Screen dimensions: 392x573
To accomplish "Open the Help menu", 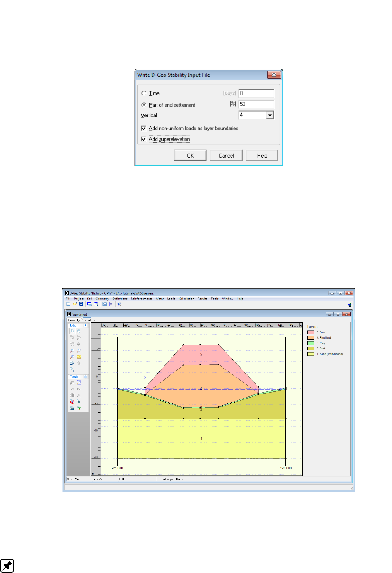I will coord(240,298).
